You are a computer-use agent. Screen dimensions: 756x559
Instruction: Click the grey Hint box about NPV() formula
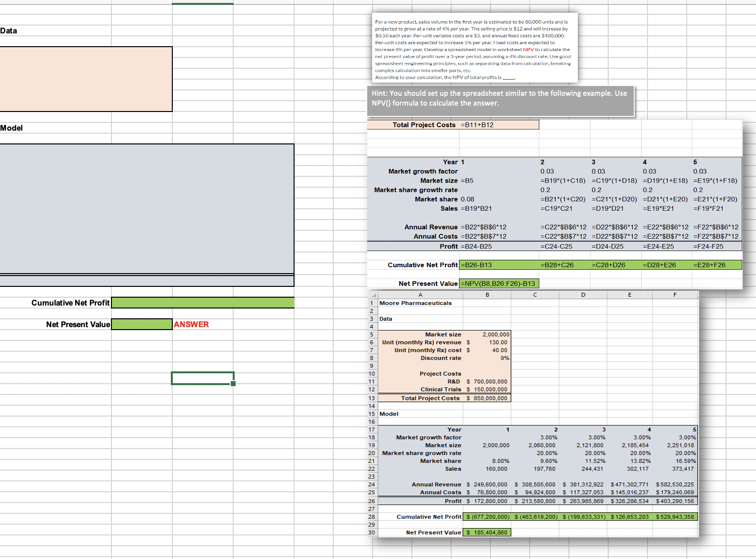[501, 101]
